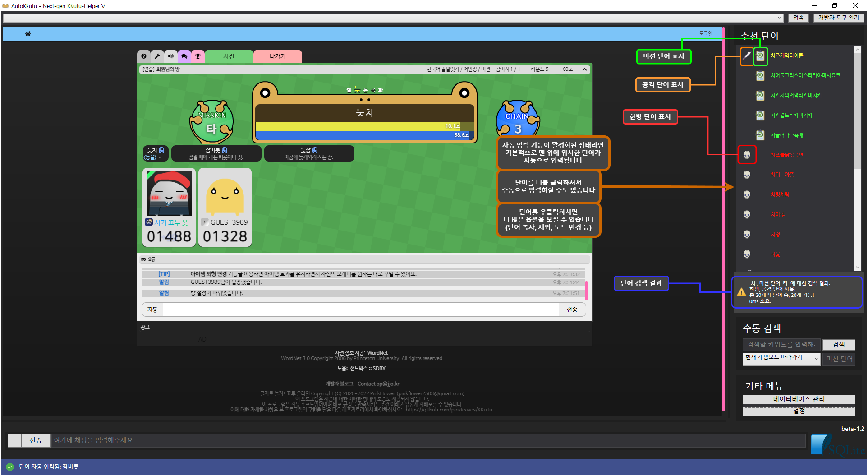Click the address bar at top
868x476 pixels.
pyautogui.click(x=393, y=18)
